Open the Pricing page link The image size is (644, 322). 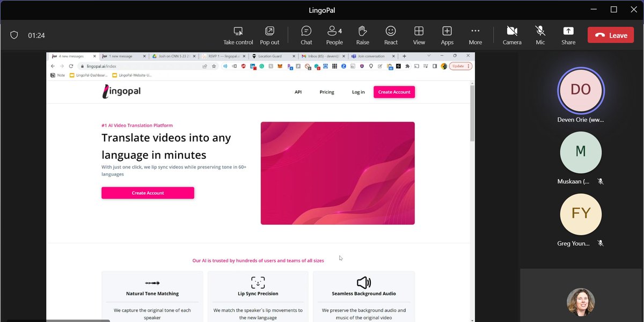click(x=327, y=92)
